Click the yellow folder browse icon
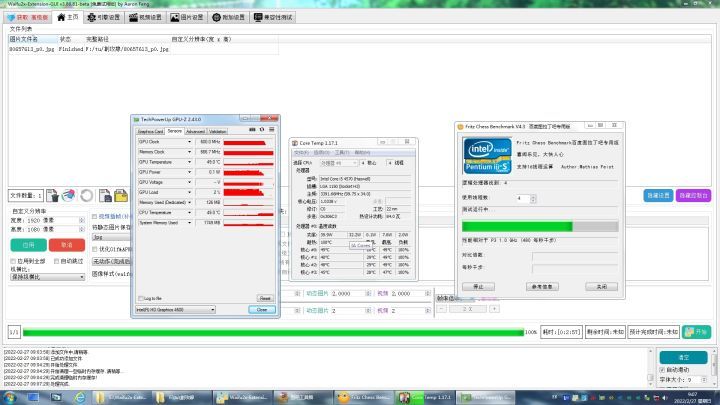 (x=122, y=194)
